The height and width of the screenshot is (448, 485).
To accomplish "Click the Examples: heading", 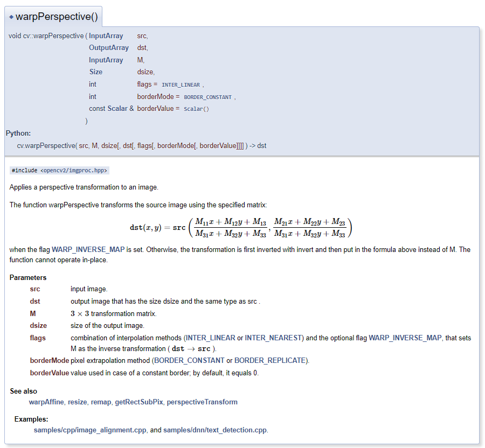I will point(31,419).
